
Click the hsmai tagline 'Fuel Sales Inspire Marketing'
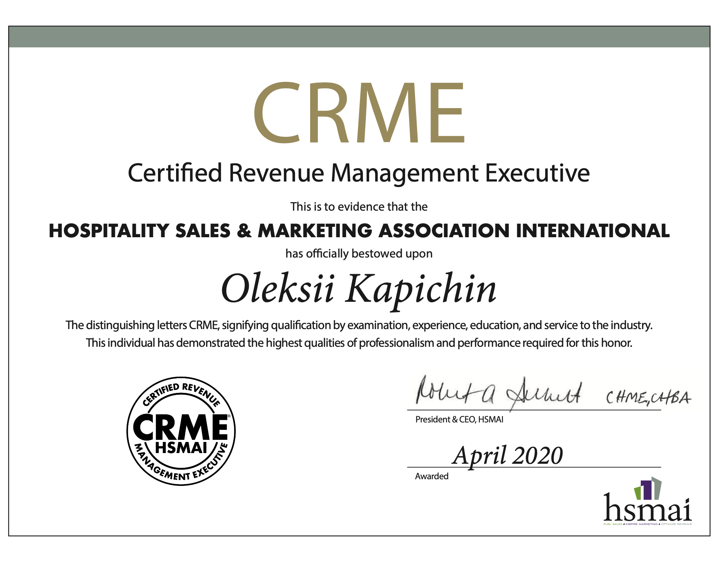point(648,524)
